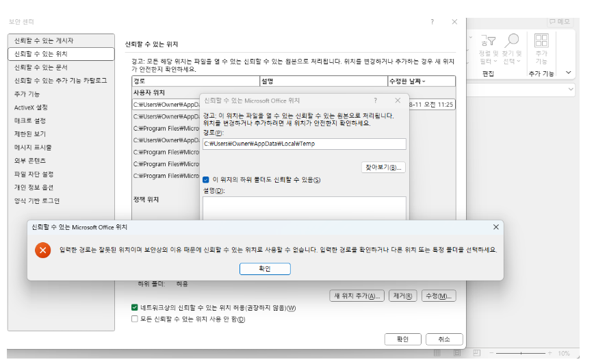Sort by 설명 column header
This screenshot has height=364, width=607.
pos(324,81)
